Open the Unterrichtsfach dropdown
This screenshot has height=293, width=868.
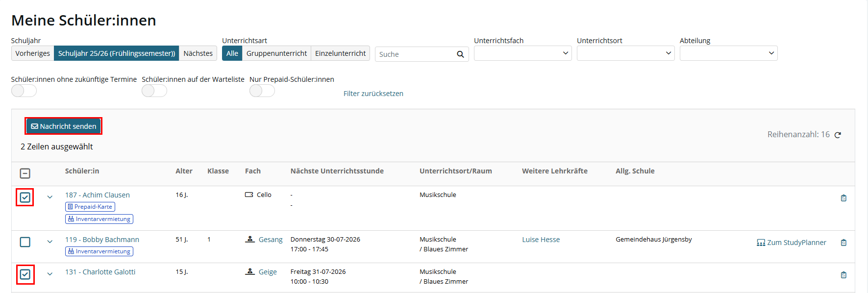[x=523, y=53]
